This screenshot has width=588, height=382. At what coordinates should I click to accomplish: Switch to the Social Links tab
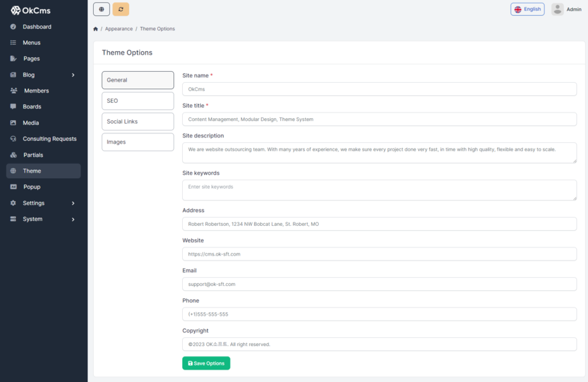coord(137,122)
